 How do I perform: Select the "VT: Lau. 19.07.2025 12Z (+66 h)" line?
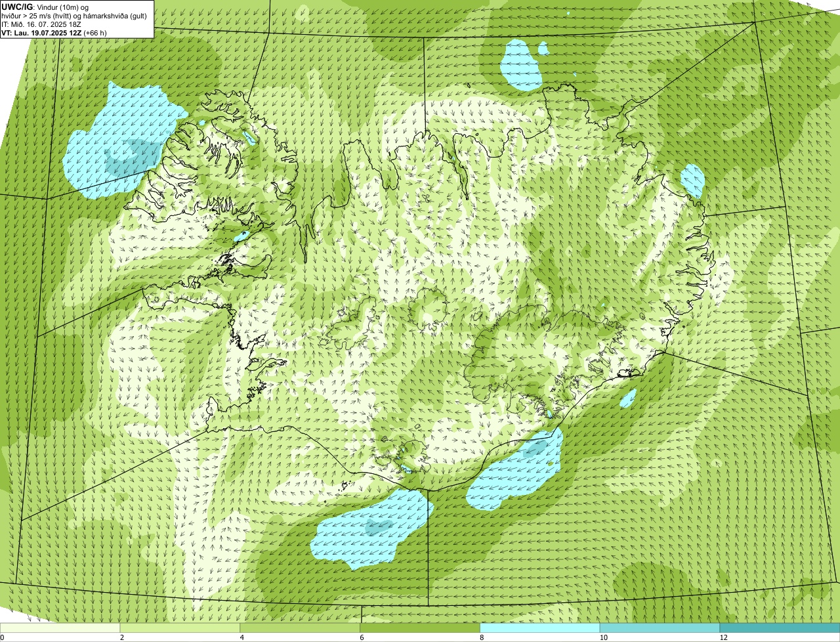54,32
